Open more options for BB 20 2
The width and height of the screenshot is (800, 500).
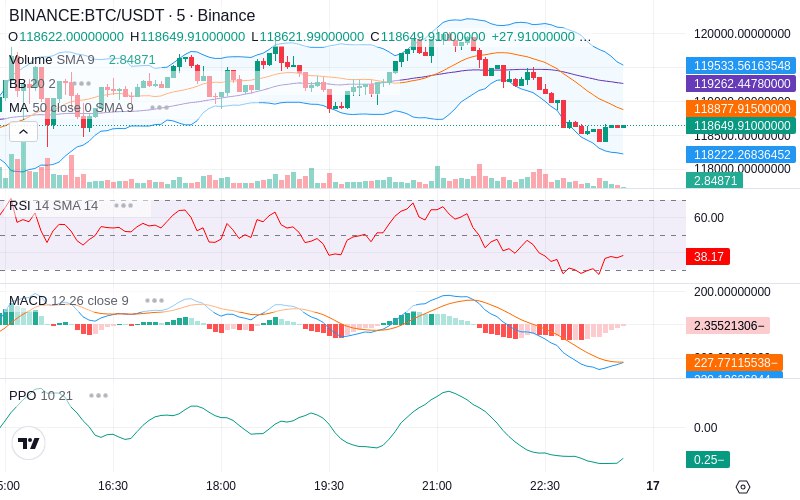[81, 84]
